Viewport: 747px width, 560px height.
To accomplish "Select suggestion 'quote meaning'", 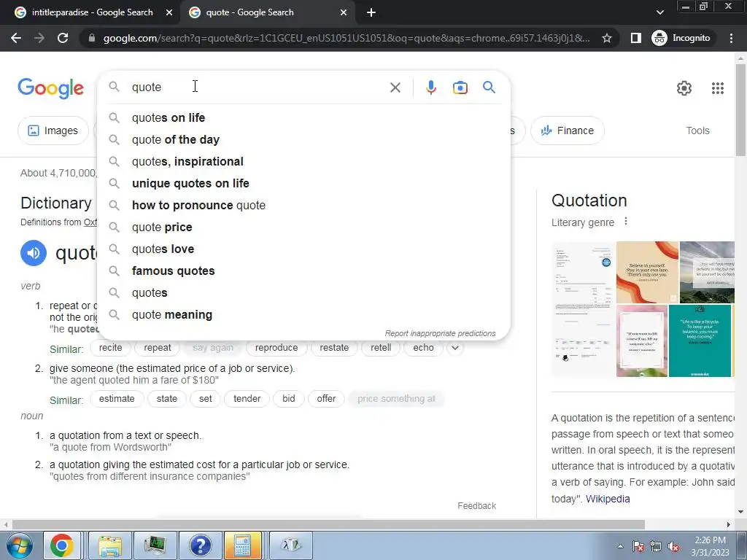I will pyautogui.click(x=303, y=315).
